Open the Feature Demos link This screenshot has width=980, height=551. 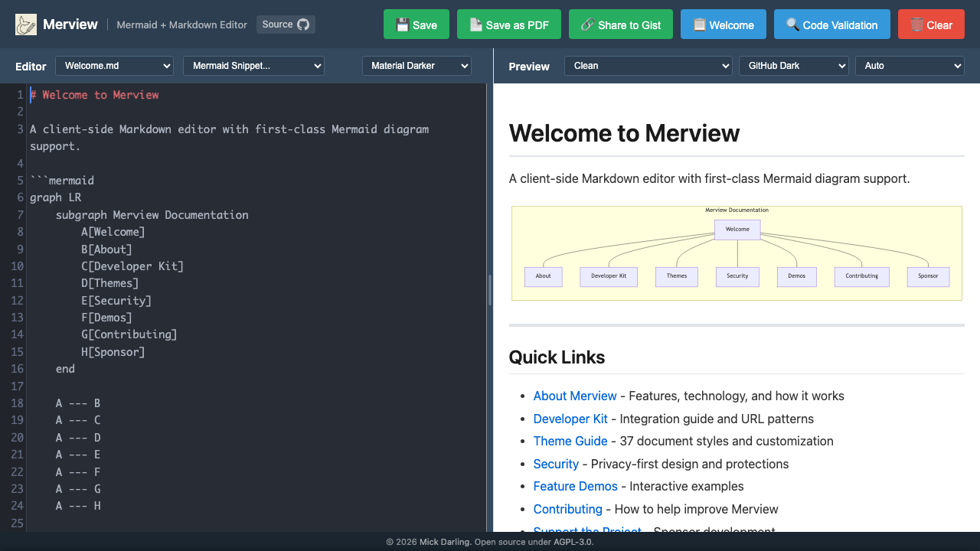tap(576, 486)
